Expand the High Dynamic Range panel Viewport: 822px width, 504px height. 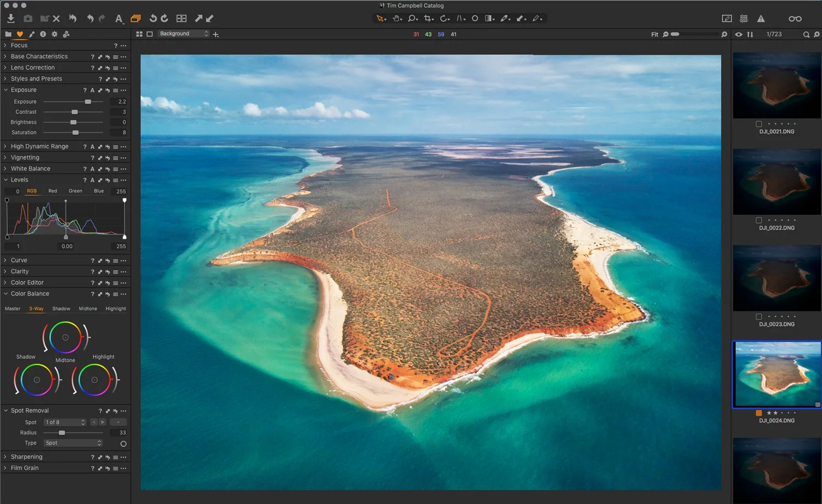5,146
